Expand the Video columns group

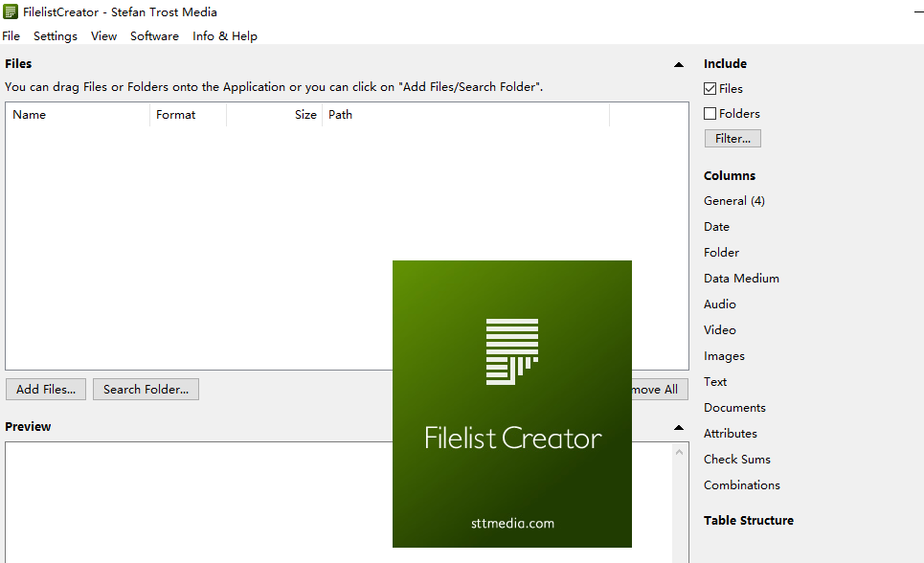tap(719, 330)
